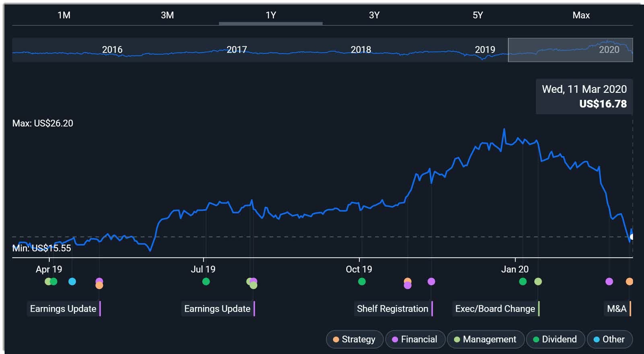This screenshot has height=354, width=644.
Task: Select the purple Financial dot above first Earnings Update
Action: pyautogui.click(x=99, y=280)
